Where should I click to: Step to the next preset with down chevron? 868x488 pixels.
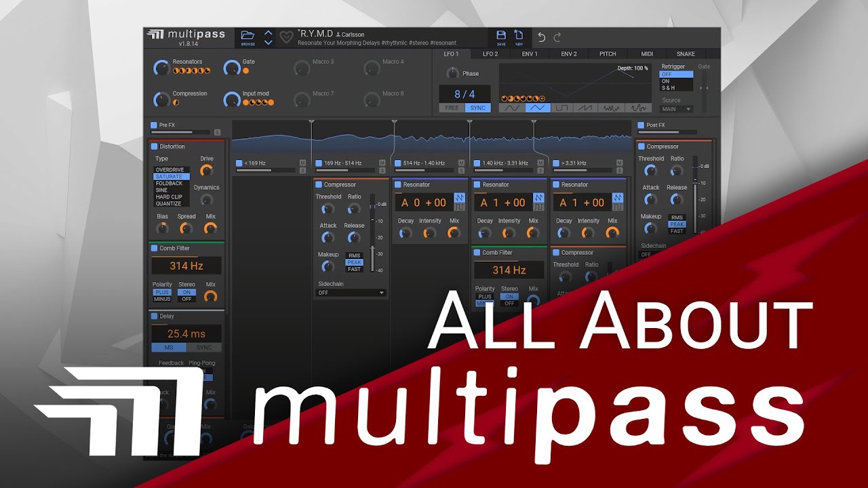(x=269, y=42)
